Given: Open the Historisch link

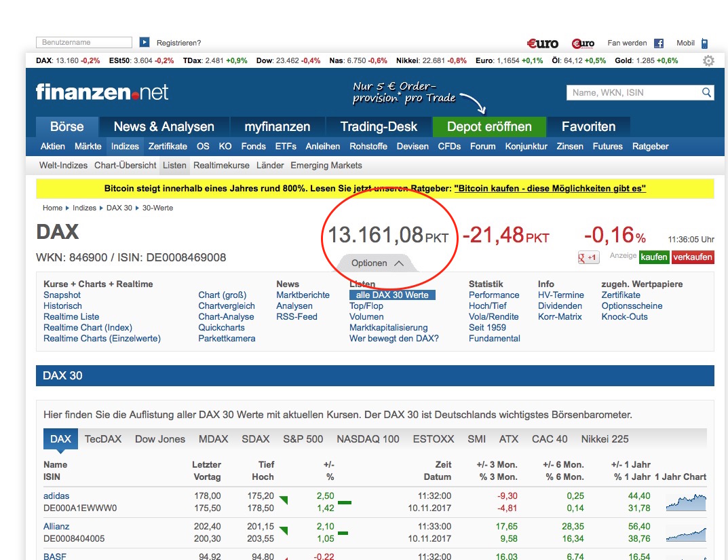Looking at the screenshot, I should coord(62,305).
